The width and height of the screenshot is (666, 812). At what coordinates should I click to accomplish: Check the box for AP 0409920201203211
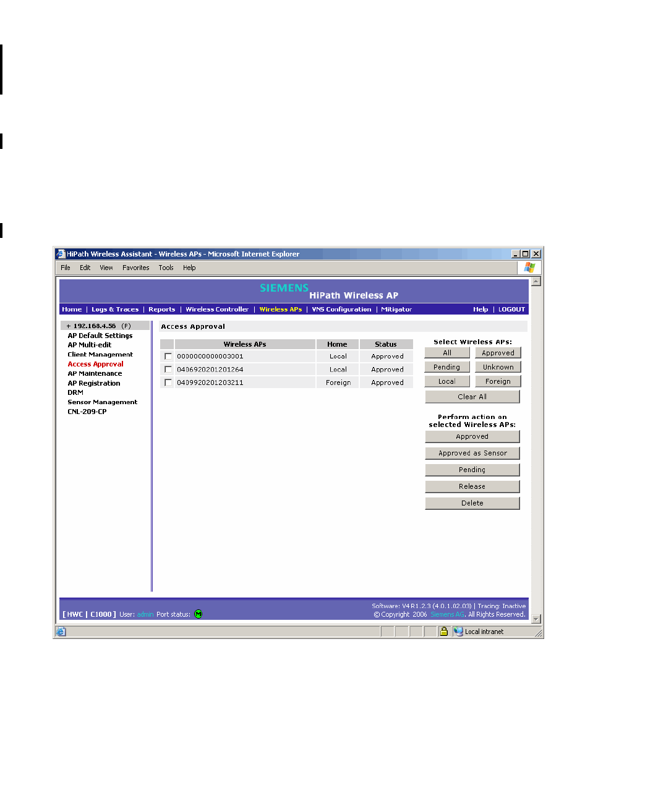(x=168, y=383)
